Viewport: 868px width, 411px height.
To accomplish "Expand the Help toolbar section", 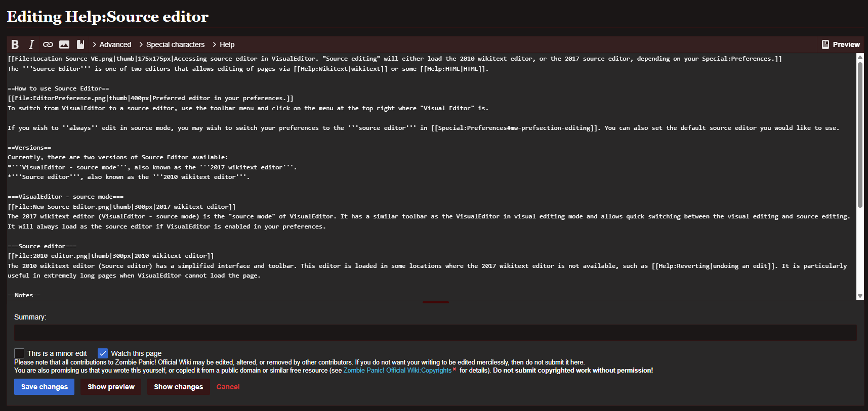I will [x=224, y=44].
